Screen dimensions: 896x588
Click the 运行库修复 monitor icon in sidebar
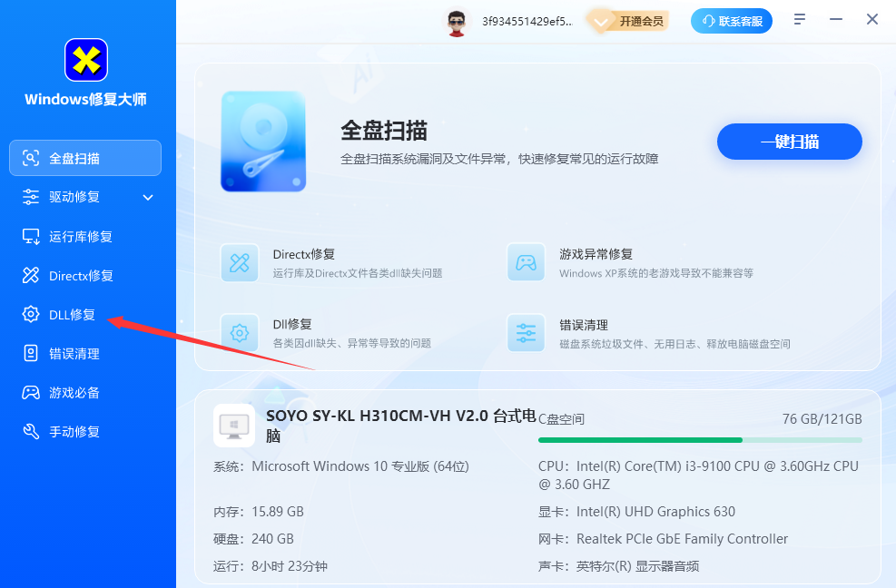tap(31, 236)
